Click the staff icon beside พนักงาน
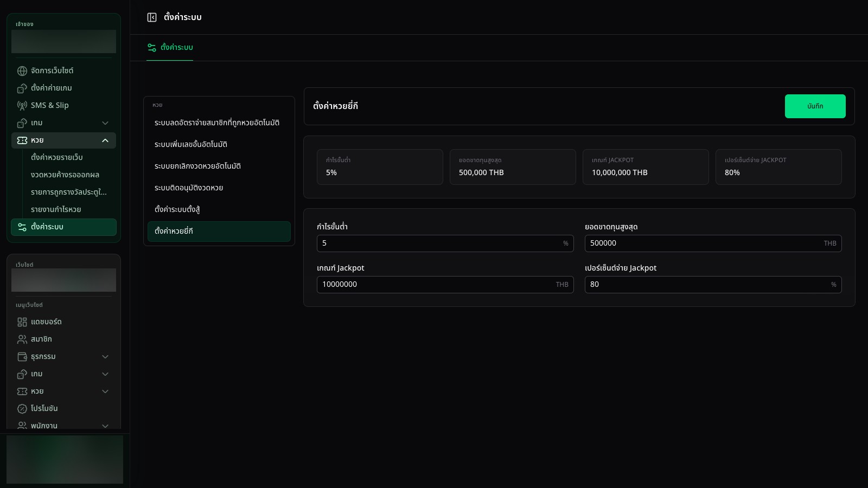The image size is (868, 488). tap(22, 426)
